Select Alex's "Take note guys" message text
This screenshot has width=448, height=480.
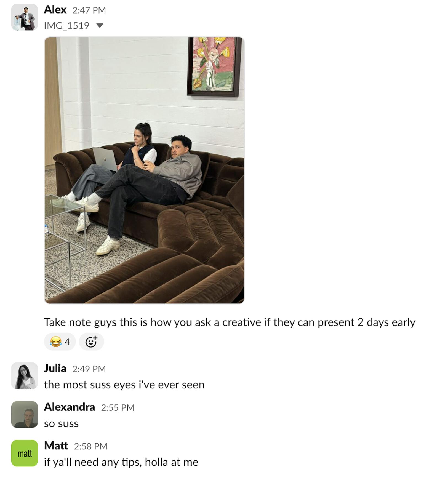point(230,322)
